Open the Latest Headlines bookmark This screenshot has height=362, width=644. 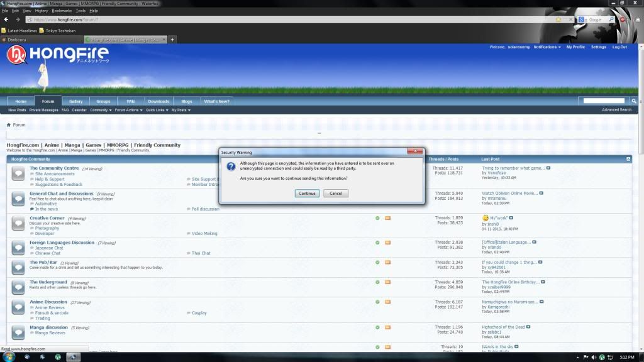click(x=19, y=30)
